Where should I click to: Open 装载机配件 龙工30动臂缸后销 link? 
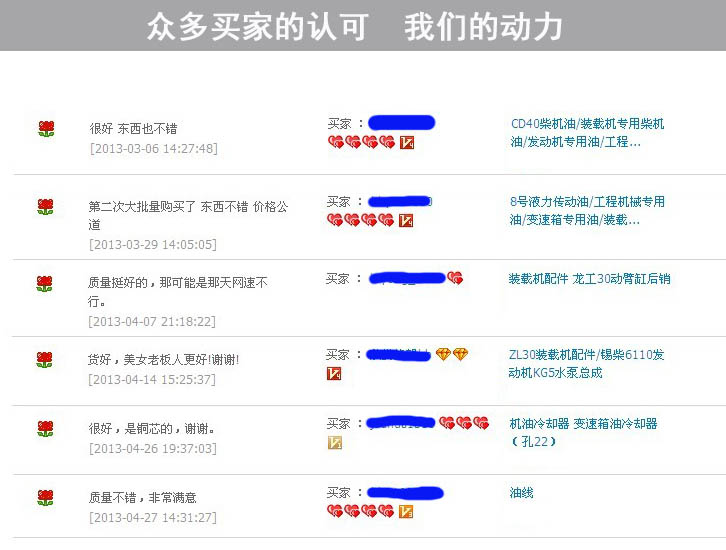(589, 279)
